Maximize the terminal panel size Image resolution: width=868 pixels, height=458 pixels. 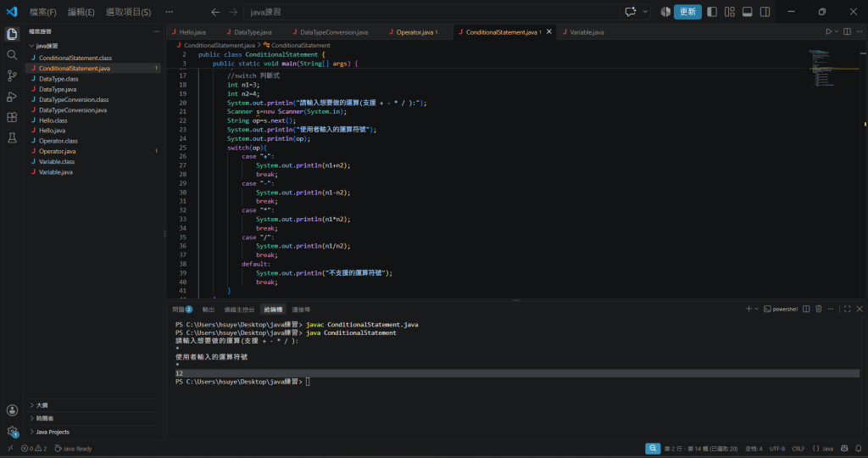point(847,309)
